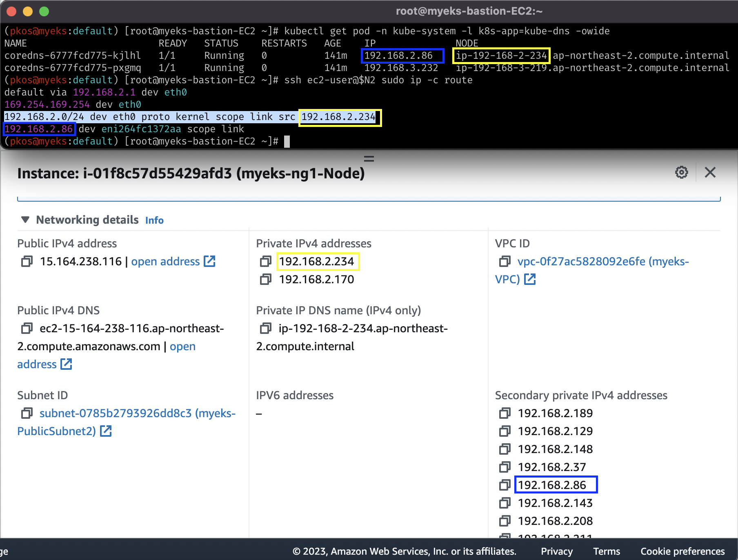This screenshot has height=560, width=738.
Task: Copy the Public IPv4 DNS name
Action: (x=27, y=328)
